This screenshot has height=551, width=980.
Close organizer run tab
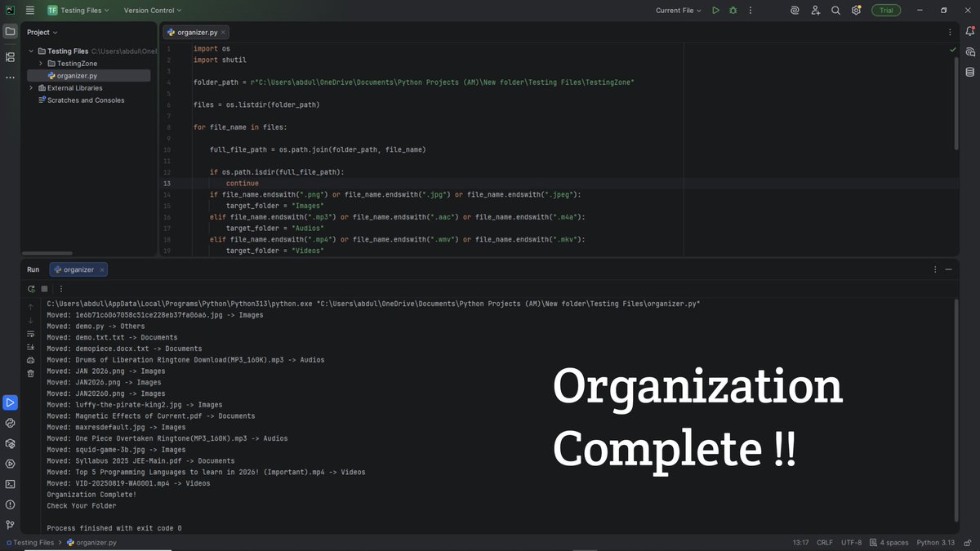coord(100,269)
